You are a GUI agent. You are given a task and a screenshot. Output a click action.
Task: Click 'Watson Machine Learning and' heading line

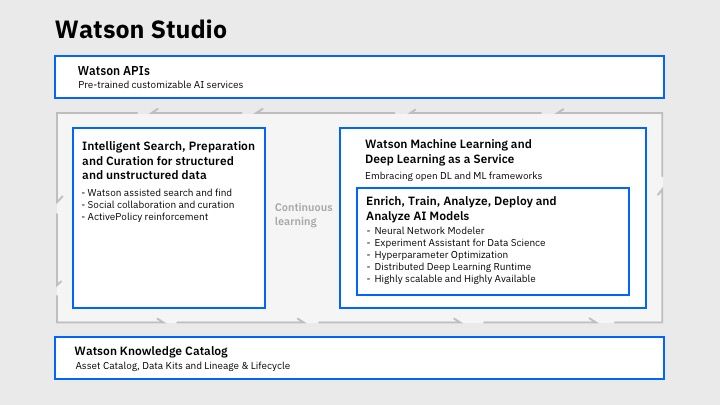(448, 144)
